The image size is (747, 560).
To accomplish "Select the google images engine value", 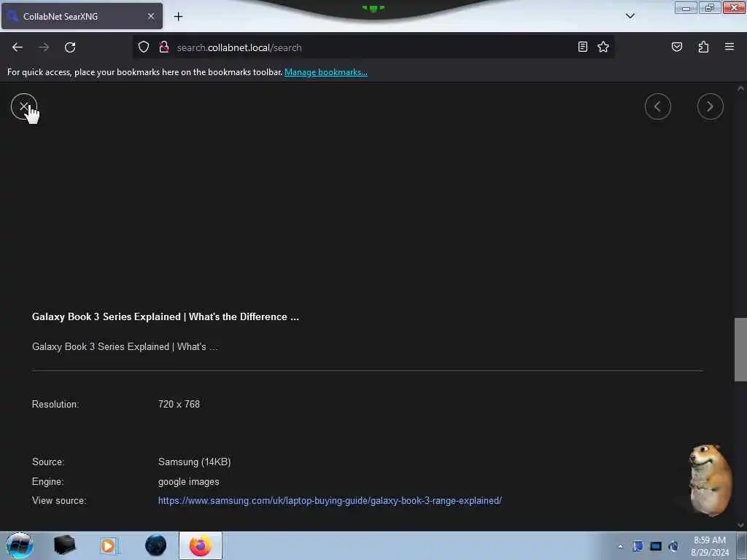I will point(189,481).
